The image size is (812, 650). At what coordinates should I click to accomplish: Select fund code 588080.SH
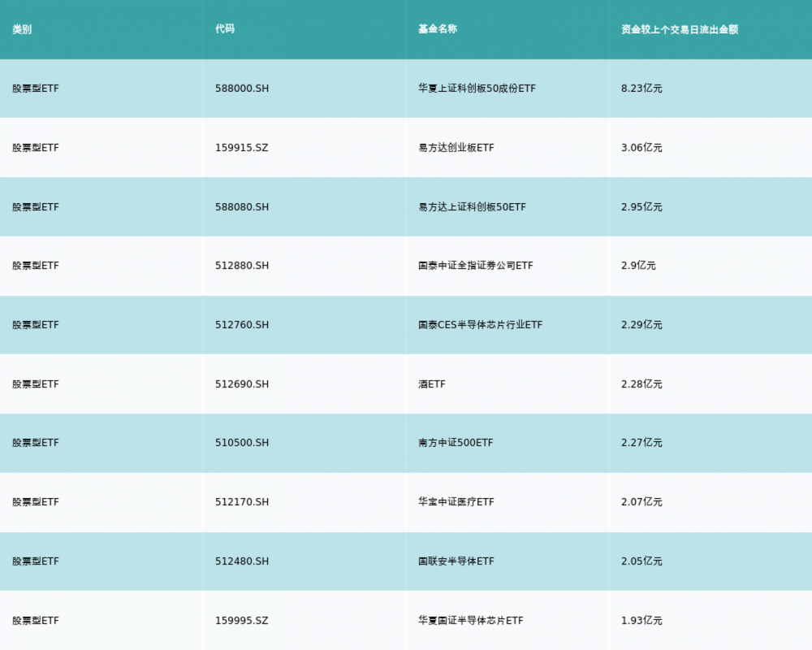242,207
